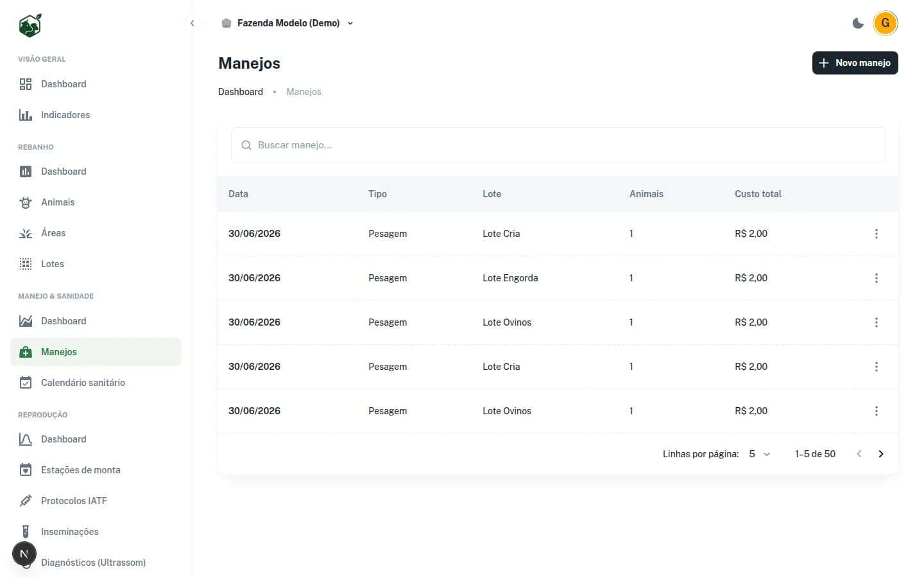Click R$ 2,00 in the Lote Engorda row
The image size is (924, 578).
(751, 278)
